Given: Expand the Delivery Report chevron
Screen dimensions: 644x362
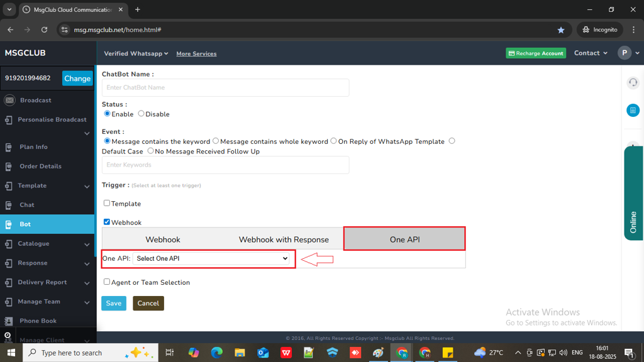Looking at the screenshot, I should [x=87, y=283].
